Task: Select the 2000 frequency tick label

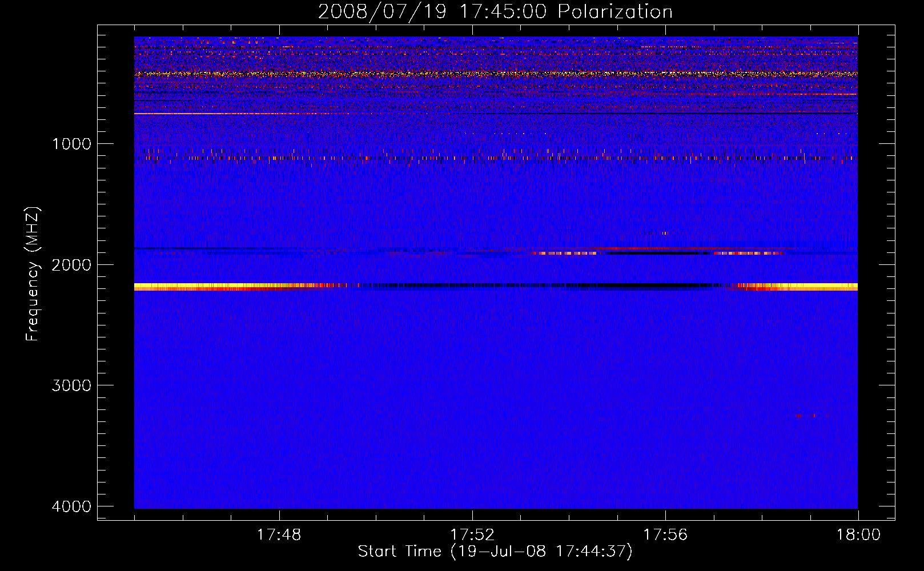Action: click(71, 265)
